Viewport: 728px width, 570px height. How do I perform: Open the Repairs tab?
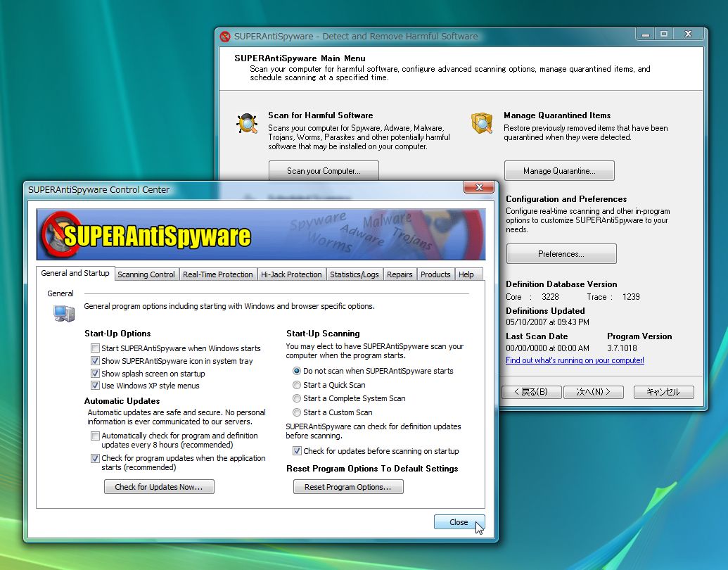click(400, 274)
